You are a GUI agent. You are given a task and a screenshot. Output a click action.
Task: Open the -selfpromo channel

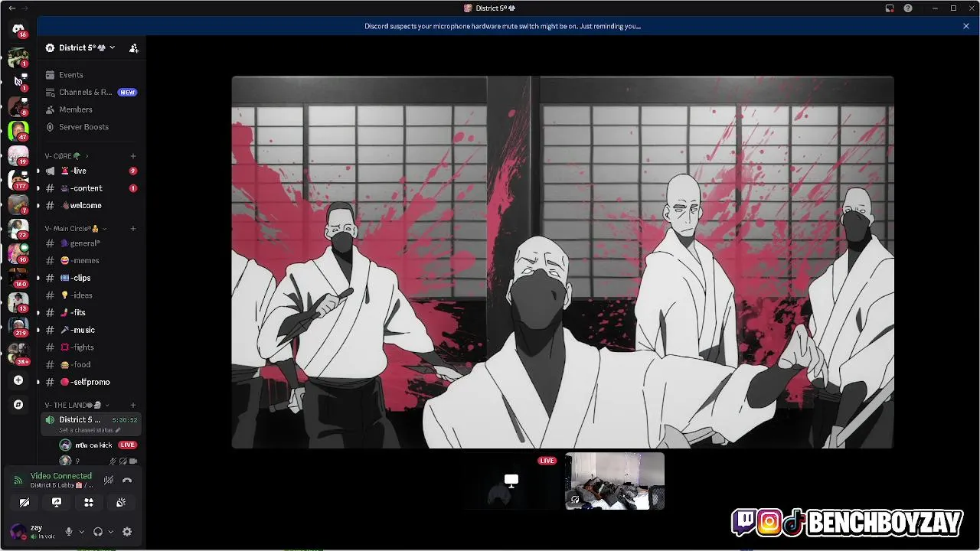click(x=90, y=382)
